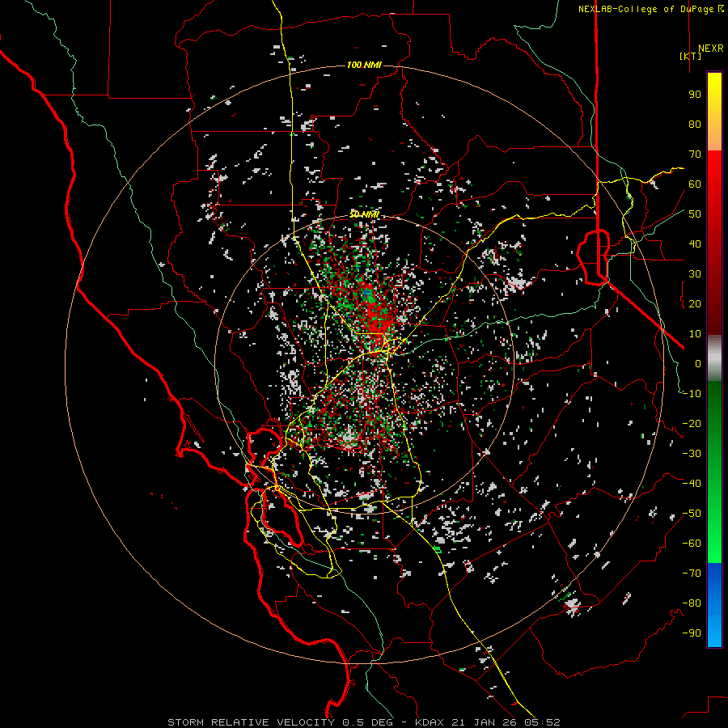Click the 10 value on the velocity scale
The width and height of the screenshot is (728, 728).
[x=695, y=334]
